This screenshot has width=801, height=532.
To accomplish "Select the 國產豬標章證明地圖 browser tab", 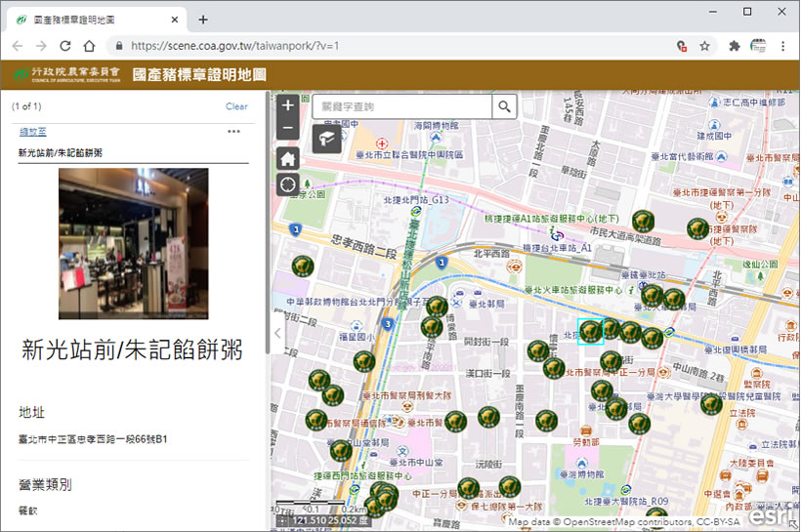I will point(93,19).
